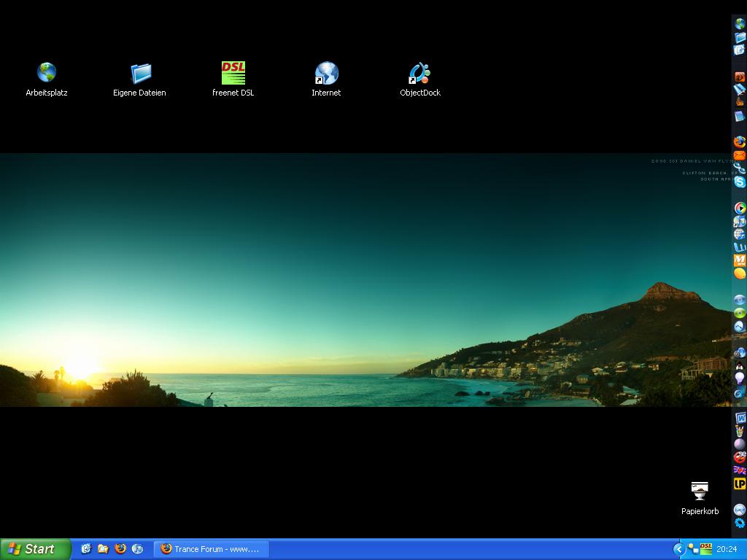The width and height of the screenshot is (747, 560).
Task: Expand hidden system tray icons
Action: coord(678,549)
